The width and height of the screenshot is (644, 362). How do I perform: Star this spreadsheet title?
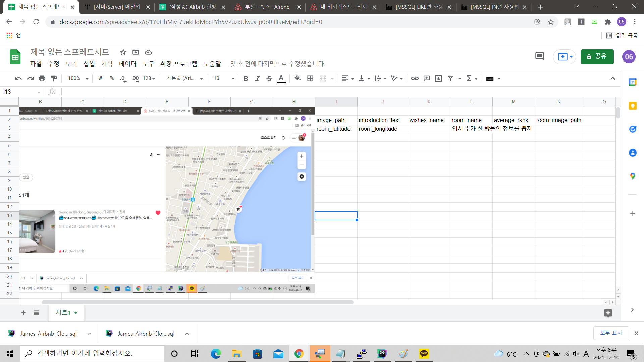[123, 52]
